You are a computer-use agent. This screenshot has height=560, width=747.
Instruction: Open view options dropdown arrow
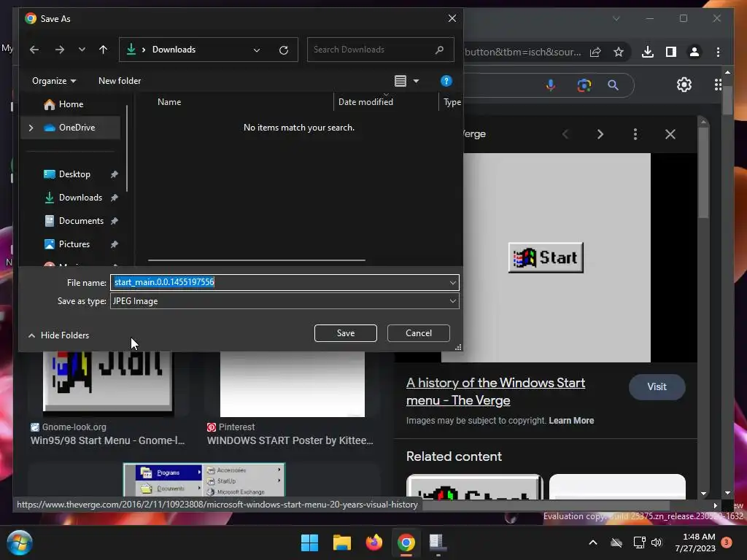pos(416,81)
